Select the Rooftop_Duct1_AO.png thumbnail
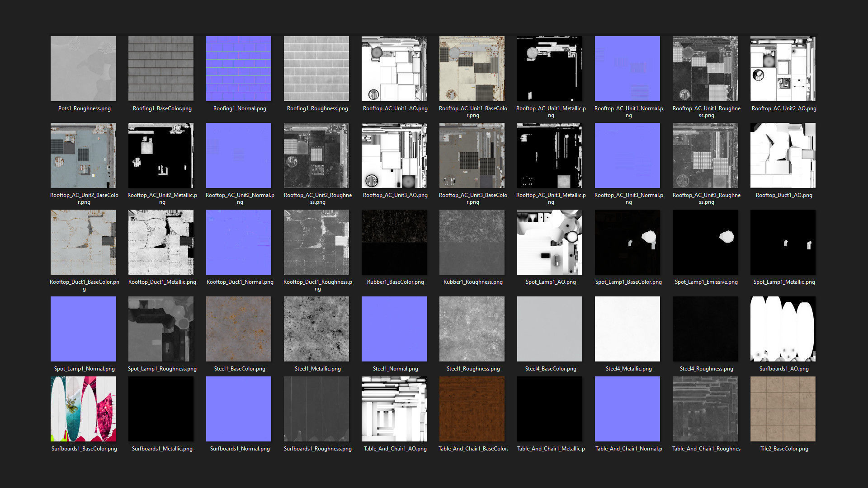This screenshot has height=488, width=868. tap(783, 155)
